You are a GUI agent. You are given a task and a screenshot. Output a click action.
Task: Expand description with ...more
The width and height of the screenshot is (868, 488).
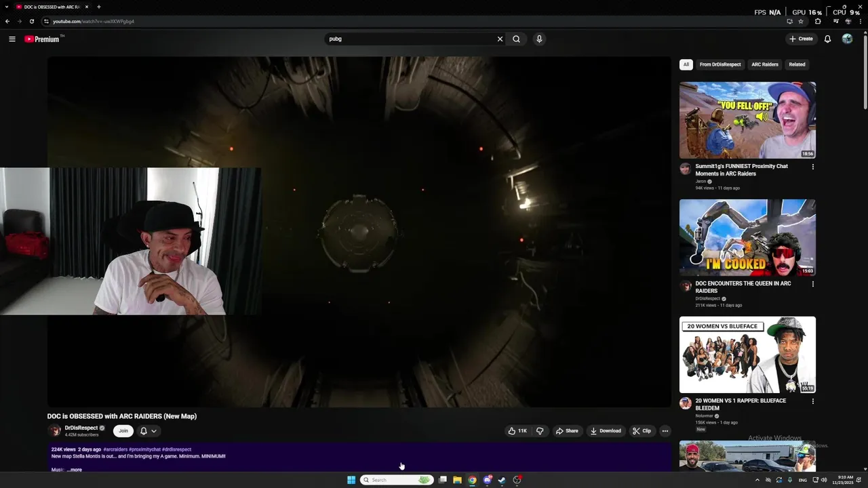coord(75,470)
